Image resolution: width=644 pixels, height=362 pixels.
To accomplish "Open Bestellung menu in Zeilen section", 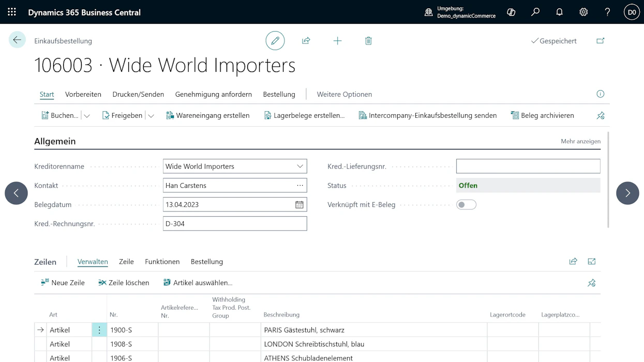I will tap(207, 262).
